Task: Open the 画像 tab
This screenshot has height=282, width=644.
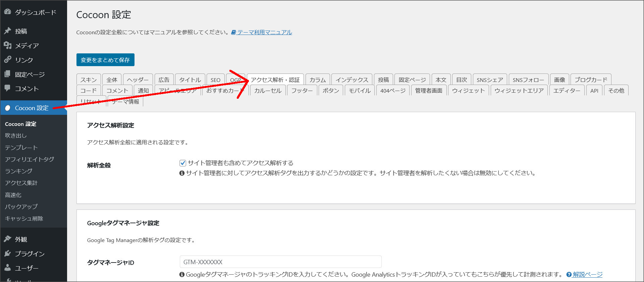Action: 559,80
